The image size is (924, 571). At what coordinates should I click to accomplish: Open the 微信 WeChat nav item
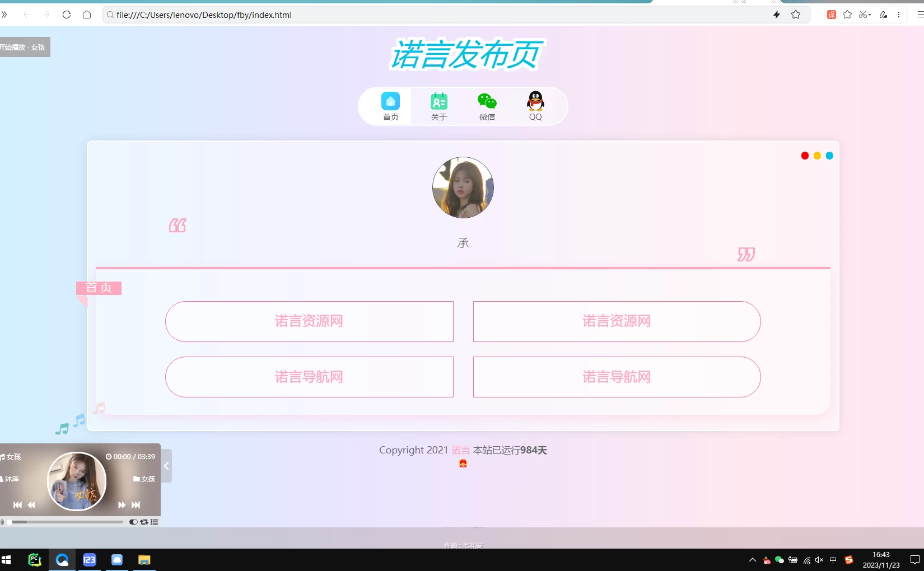(x=487, y=106)
